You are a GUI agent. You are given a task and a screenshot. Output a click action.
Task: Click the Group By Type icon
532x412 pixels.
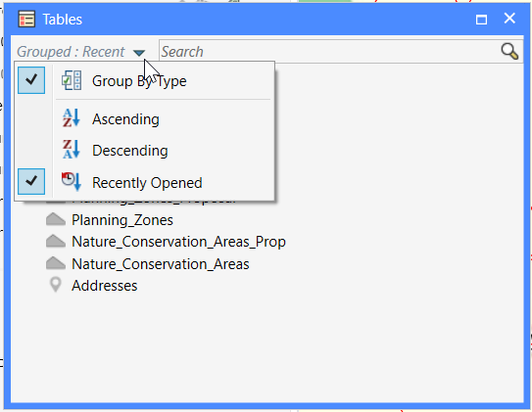(72, 80)
